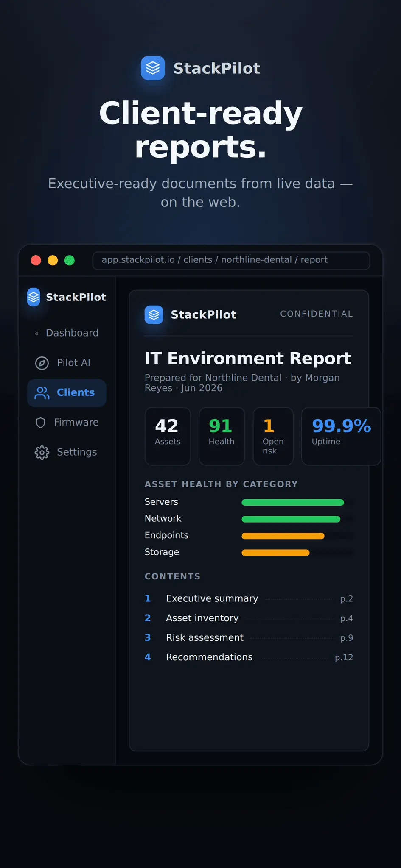Screen dimensions: 401x868
Task: Click the StackPilot icon in the report header
Action: point(154,314)
